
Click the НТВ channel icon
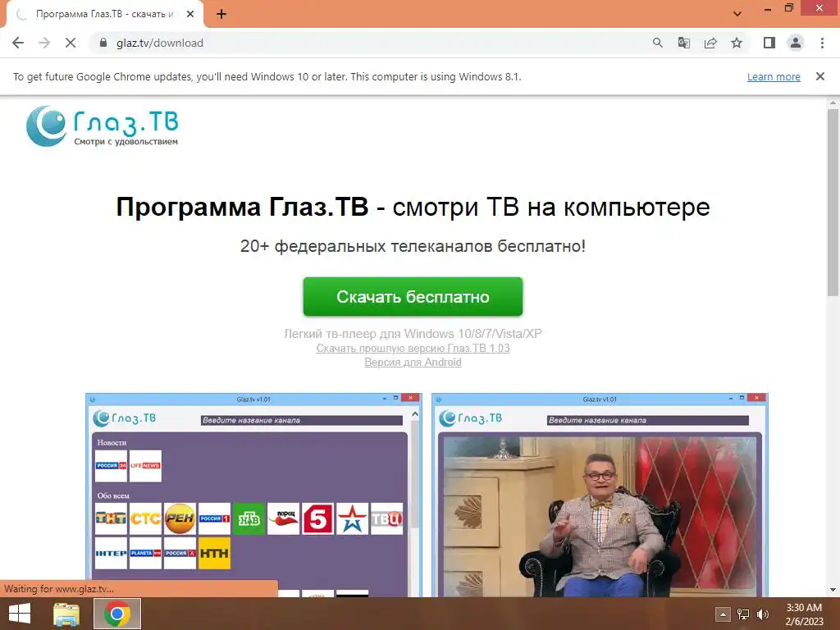click(x=249, y=518)
